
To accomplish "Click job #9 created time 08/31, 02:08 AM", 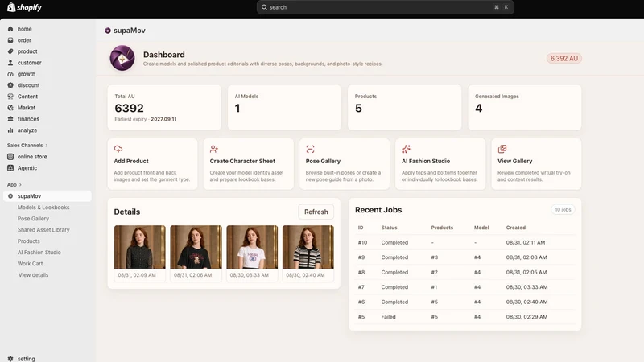I will click(x=526, y=257).
